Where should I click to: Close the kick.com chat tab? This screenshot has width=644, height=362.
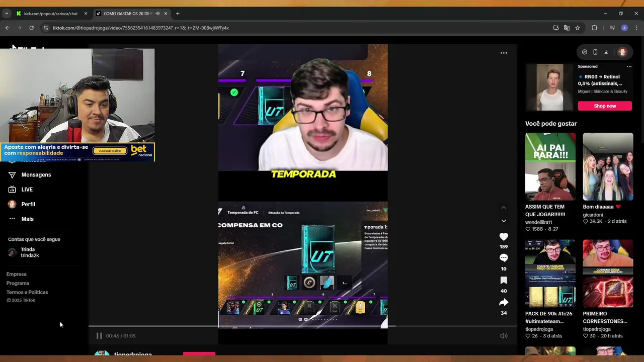tap(86, 14)
